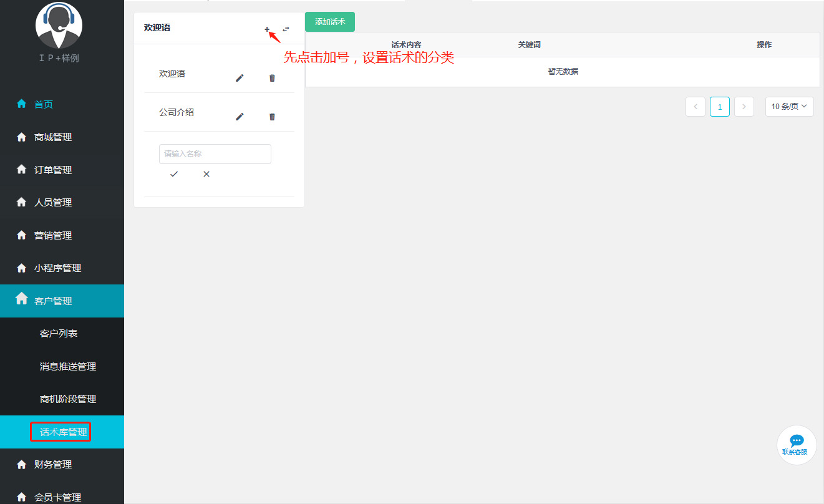This screenshot has height=504, width=824.
Task: Select page 1 in pagination
Action: (719, 107)
